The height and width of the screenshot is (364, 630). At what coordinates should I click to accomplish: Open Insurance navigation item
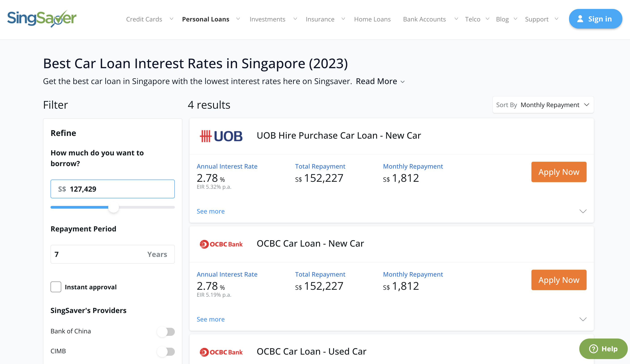coord(320,19)
